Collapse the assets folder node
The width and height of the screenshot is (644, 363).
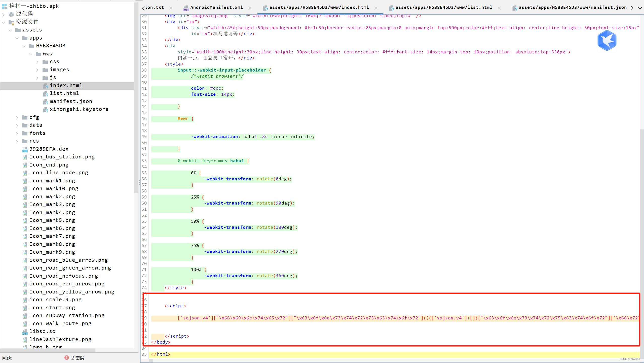[x=10, y=30]
